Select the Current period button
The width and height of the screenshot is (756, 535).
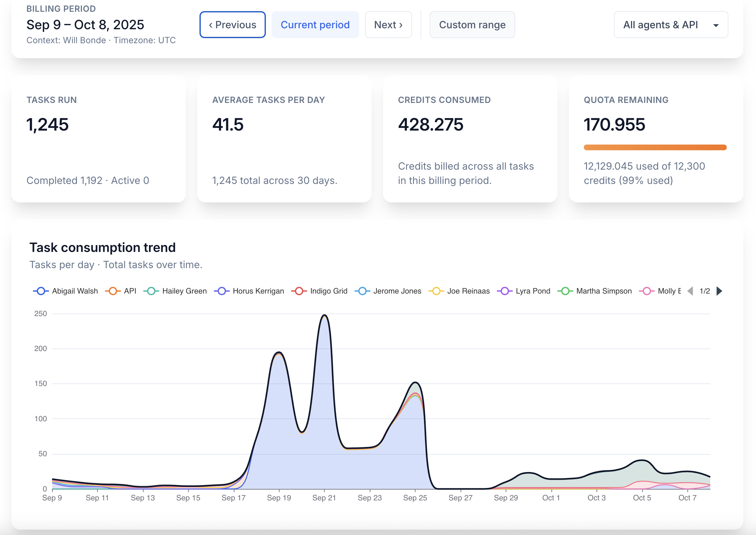click(315, 25)
